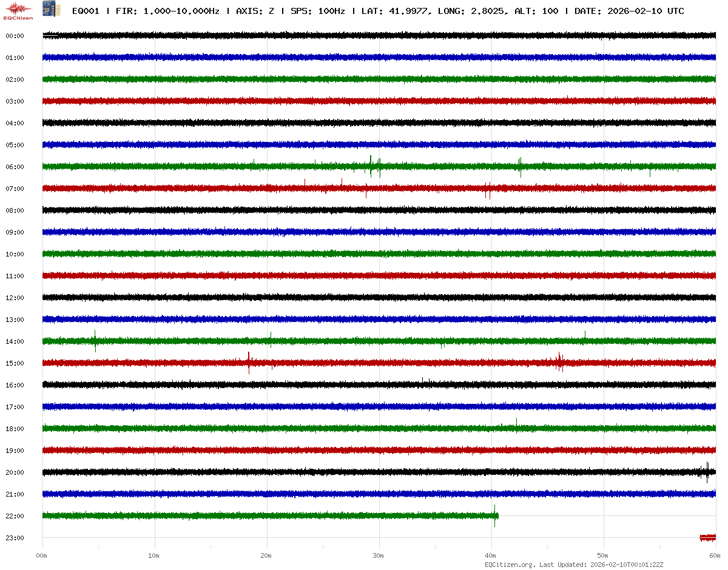
Task: Select the 15:00 hour row label
Action: 15,363
